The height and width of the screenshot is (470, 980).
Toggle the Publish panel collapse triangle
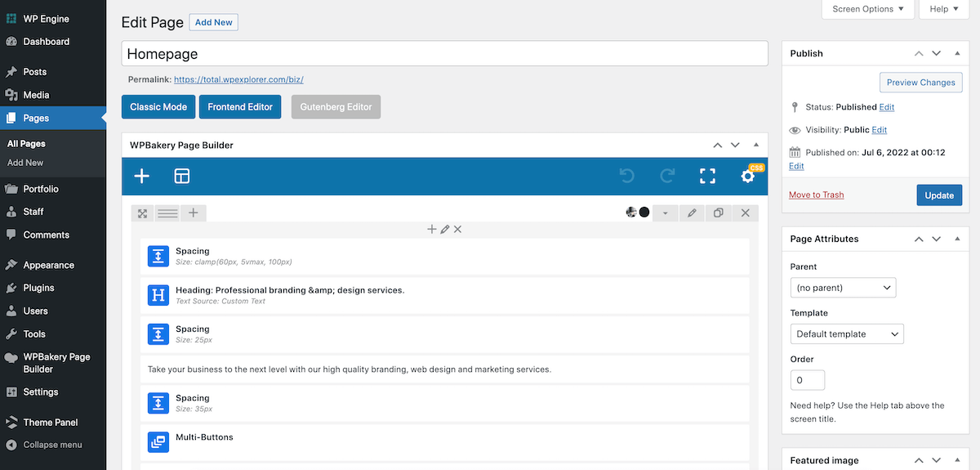point(957,53)
